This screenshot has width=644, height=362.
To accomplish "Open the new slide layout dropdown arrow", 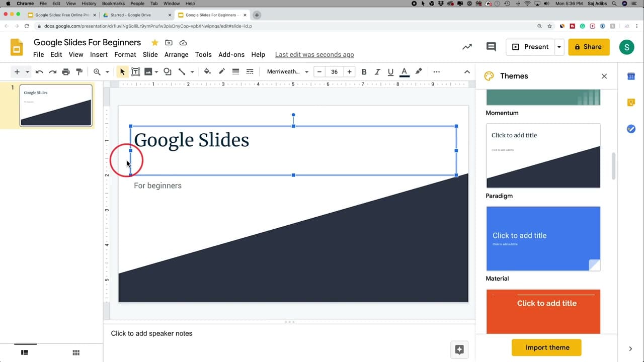I will [x=27, y=72].
